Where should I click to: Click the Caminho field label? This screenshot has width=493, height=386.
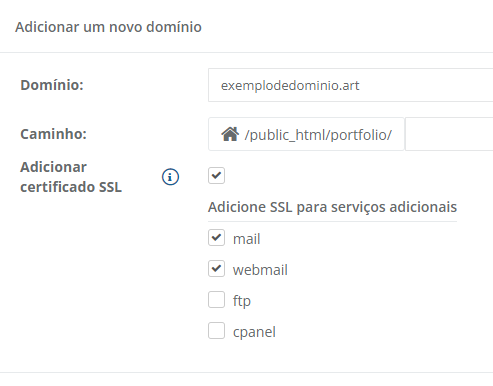tap(53, 134)
